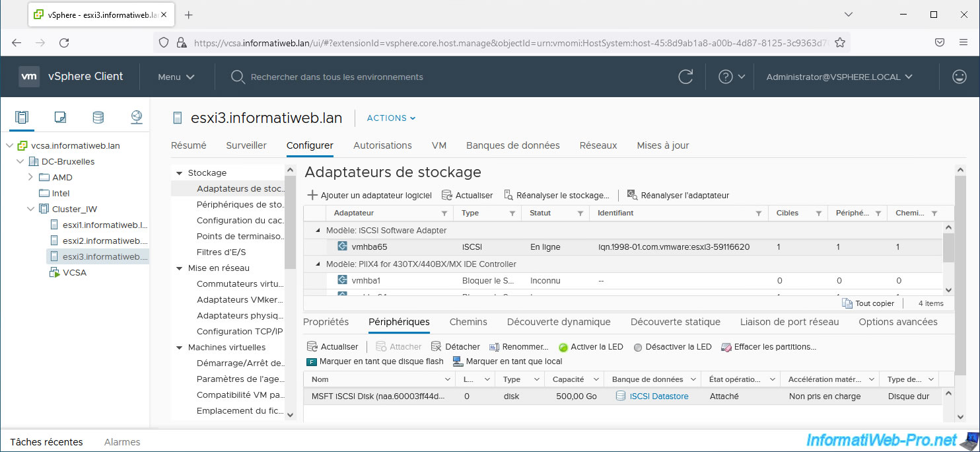980x452 pixels.
Task: Open the smiley feedback icon
Action: 960,77
